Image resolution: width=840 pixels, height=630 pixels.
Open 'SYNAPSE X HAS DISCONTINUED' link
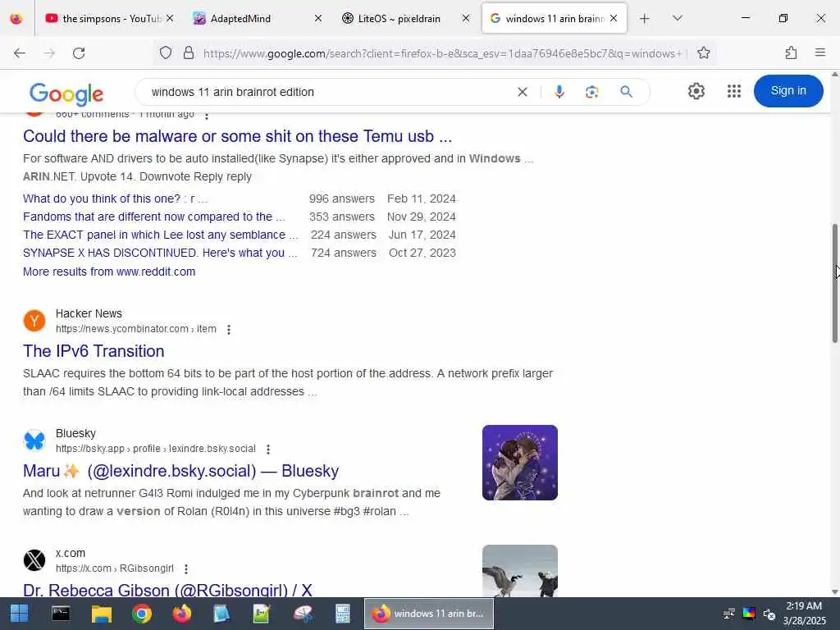160,253
